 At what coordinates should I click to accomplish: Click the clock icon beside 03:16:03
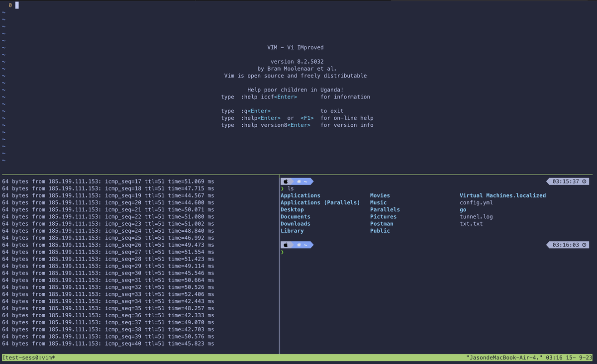(x=584, y=245)
